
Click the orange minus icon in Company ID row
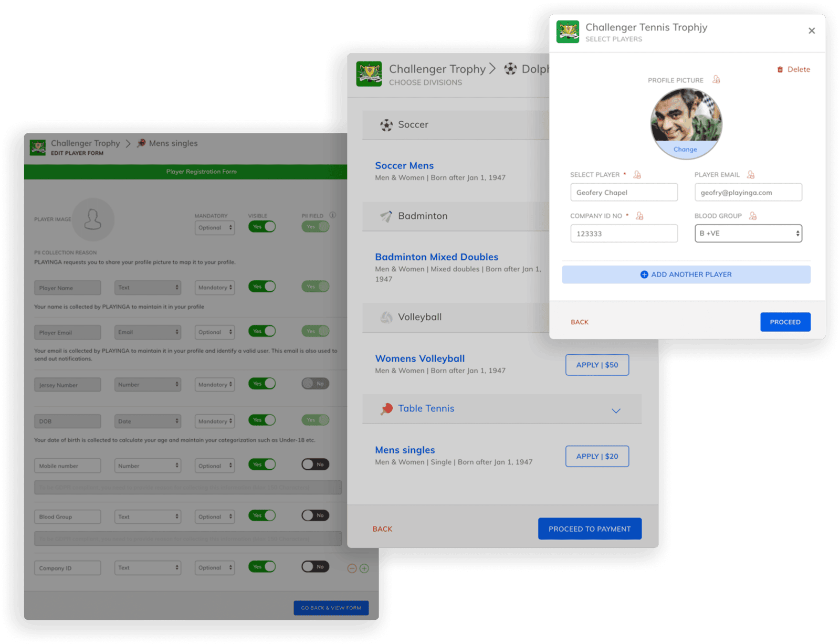tap(352, 568)
